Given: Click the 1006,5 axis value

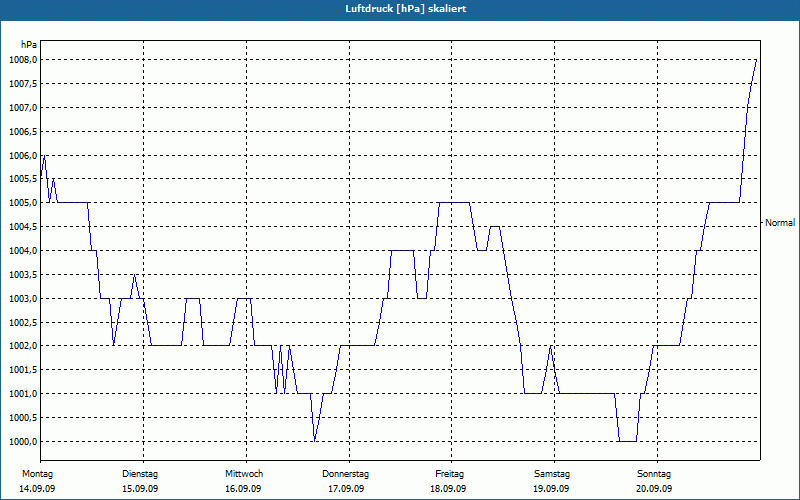Looking at the screenshot, I should coord(23,132).
